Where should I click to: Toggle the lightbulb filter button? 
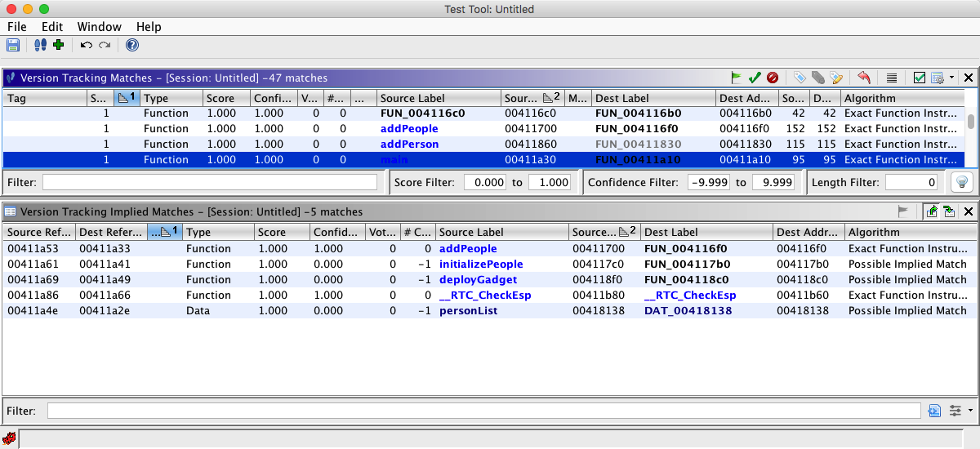click(x=961, y=182)
